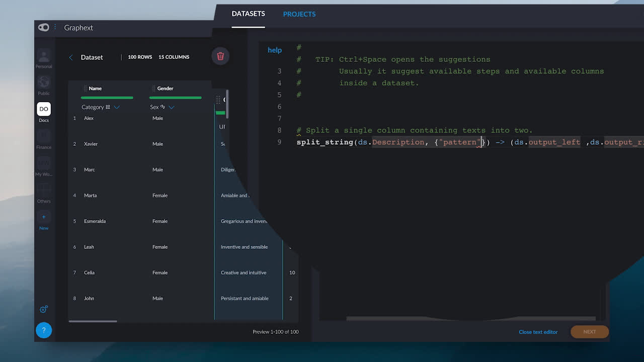Open the three-dot menu beside the Graphext logo
644x362 pixels.
tap(55, 28)
